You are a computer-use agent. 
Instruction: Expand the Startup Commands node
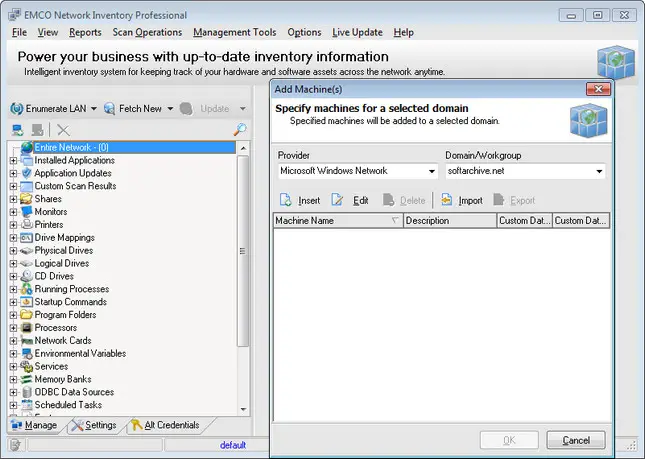(13, 302)
